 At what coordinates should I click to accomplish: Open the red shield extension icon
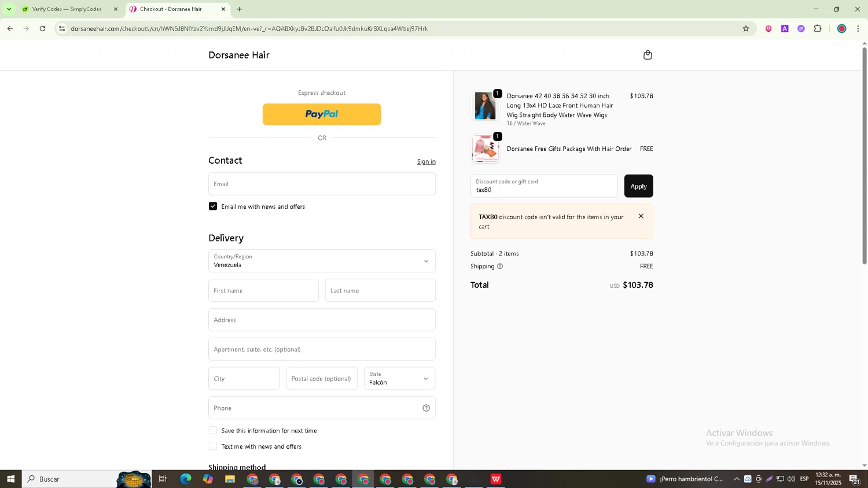pyautogui.click(x=768, y=28)
